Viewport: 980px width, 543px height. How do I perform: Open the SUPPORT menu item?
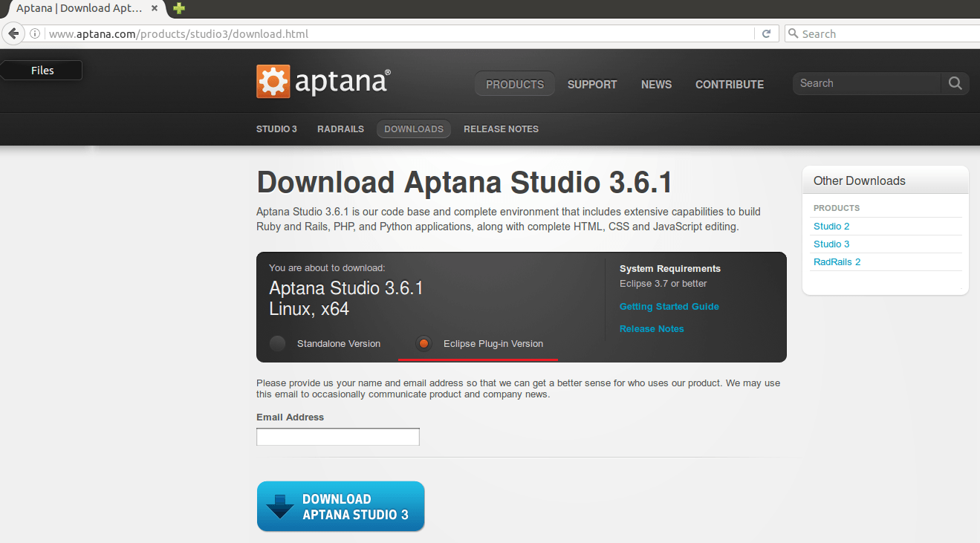[592, 85]
